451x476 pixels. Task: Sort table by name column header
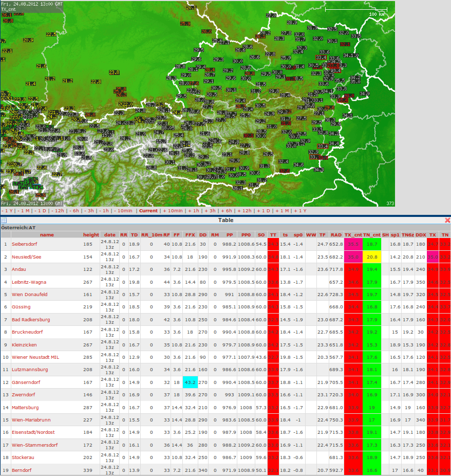47,235
